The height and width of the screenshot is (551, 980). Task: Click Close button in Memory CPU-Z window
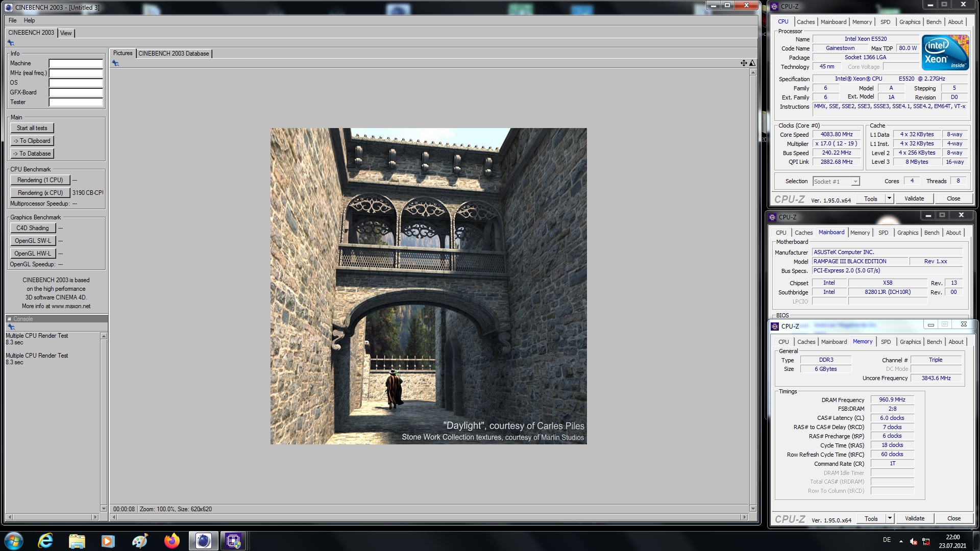pos(954,518)
